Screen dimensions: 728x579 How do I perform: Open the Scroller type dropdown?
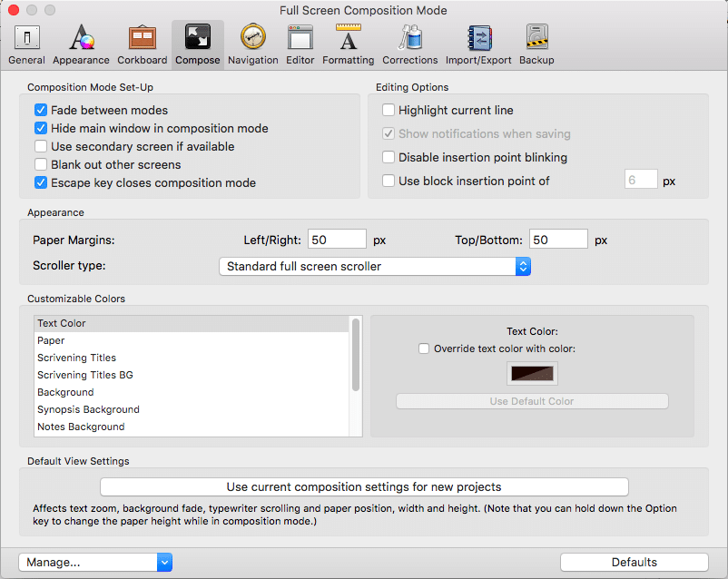[x=375, y=267]
